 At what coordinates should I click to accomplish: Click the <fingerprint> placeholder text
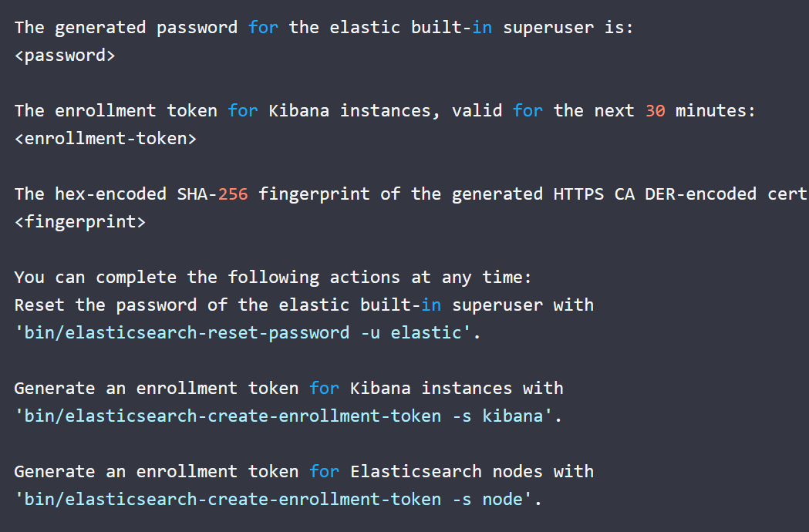(80, 222)
